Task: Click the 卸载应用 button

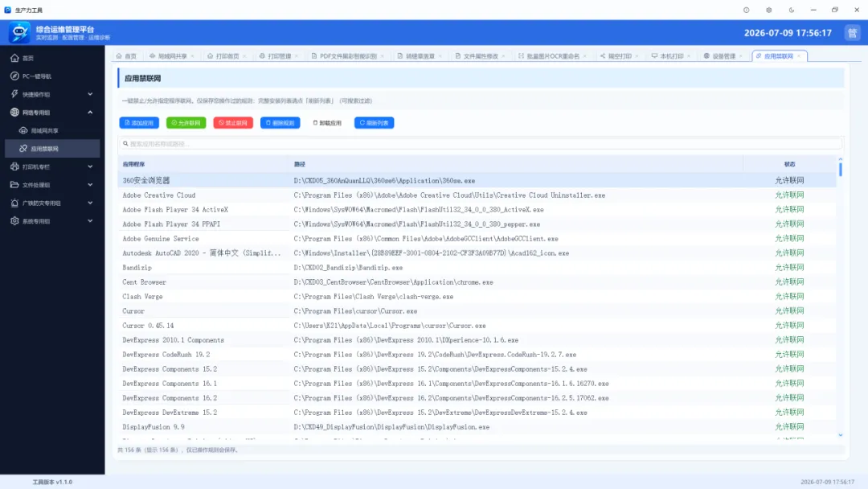Action: pyautogui.click(x=327, y=123)
